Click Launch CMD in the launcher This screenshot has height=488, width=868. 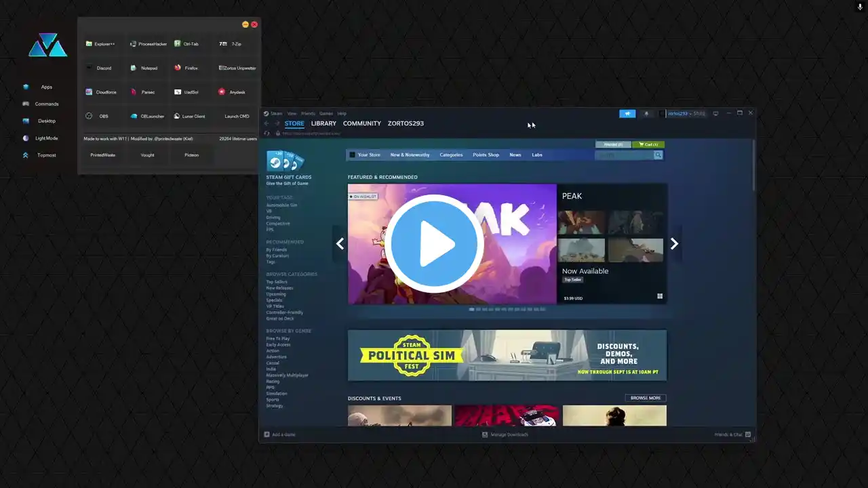pyautogui.click(x=237, y=116)
